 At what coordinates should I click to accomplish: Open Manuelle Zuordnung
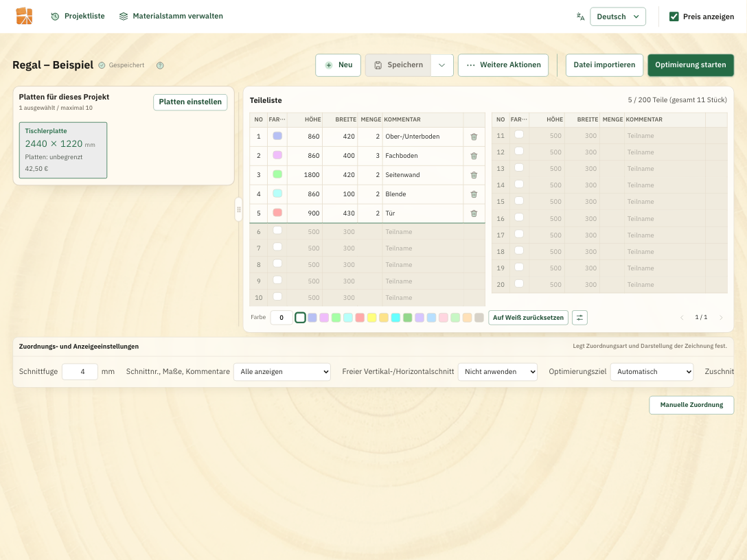click(x=691, y=405)
